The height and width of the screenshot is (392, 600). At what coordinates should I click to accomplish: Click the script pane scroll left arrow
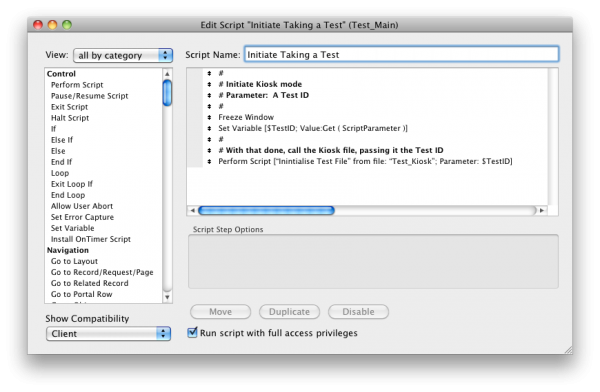pyautogui.click(x=192, y=210)
